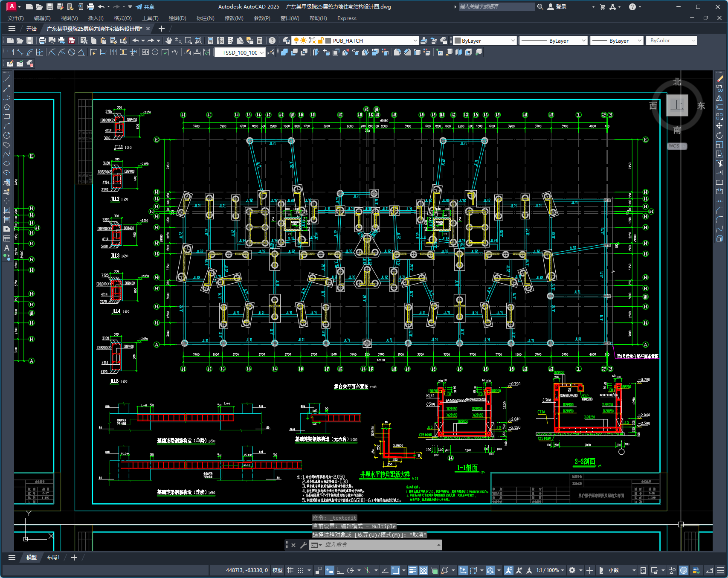
Task: Open the TSSD_100_100 dimension style dropdown
Action: (x=261, y=52)
